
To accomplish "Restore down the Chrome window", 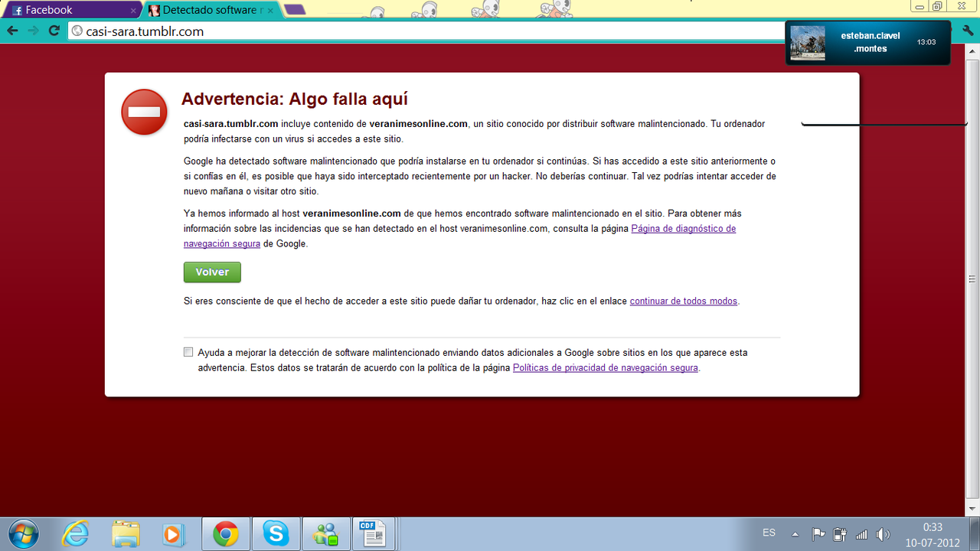I will pyautogui.click(x=937, y=5).
